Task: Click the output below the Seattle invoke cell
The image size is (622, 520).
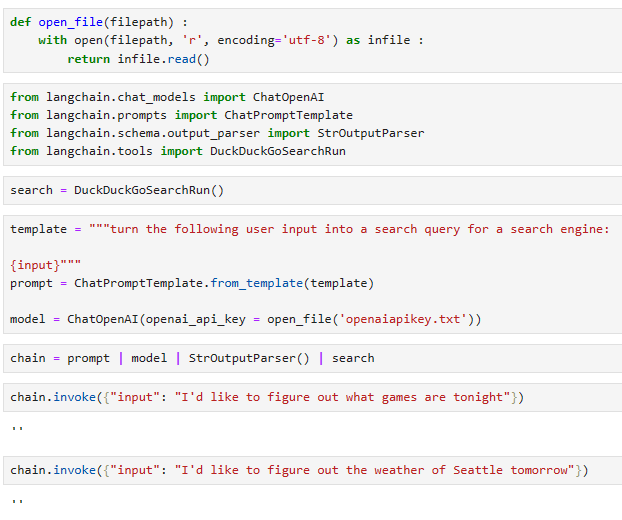Action: click(x=17, y=501)
